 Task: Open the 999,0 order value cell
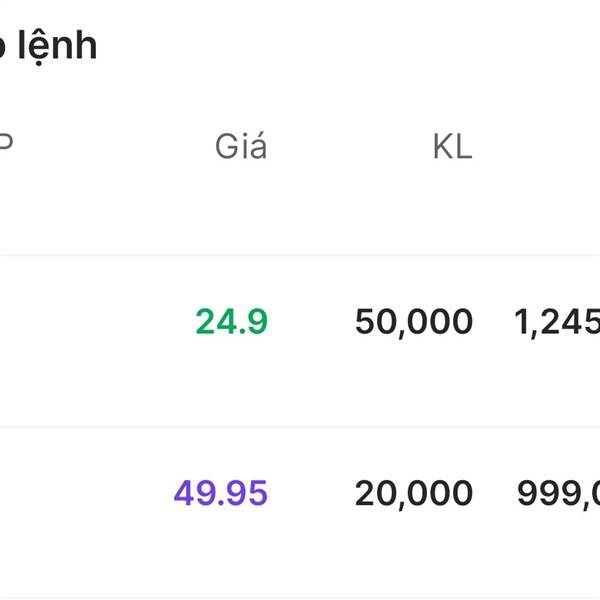558,494
